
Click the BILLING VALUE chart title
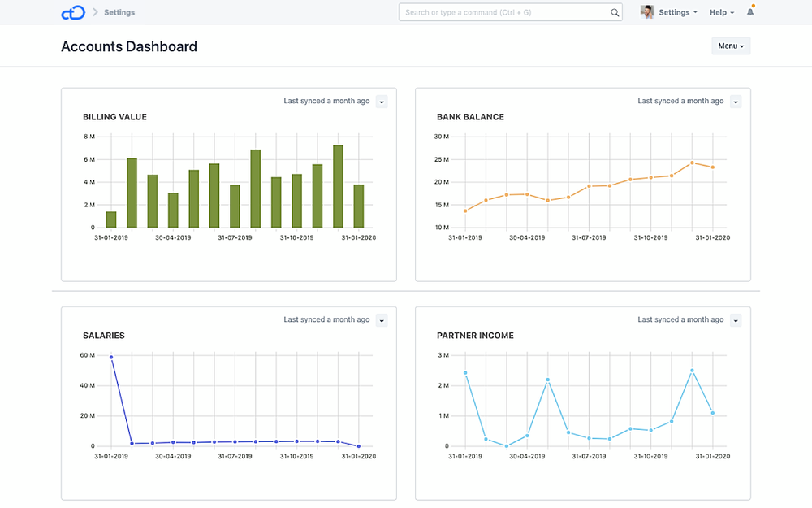(114, 117)
